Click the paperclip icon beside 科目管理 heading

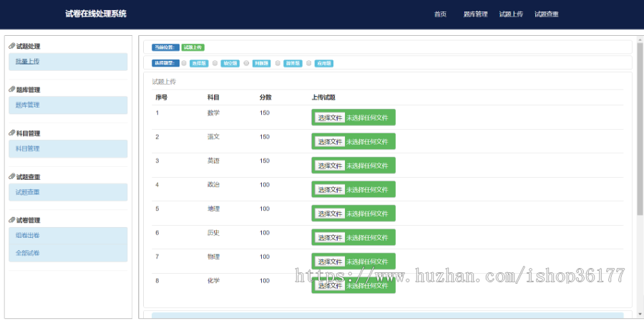point(12,133)
